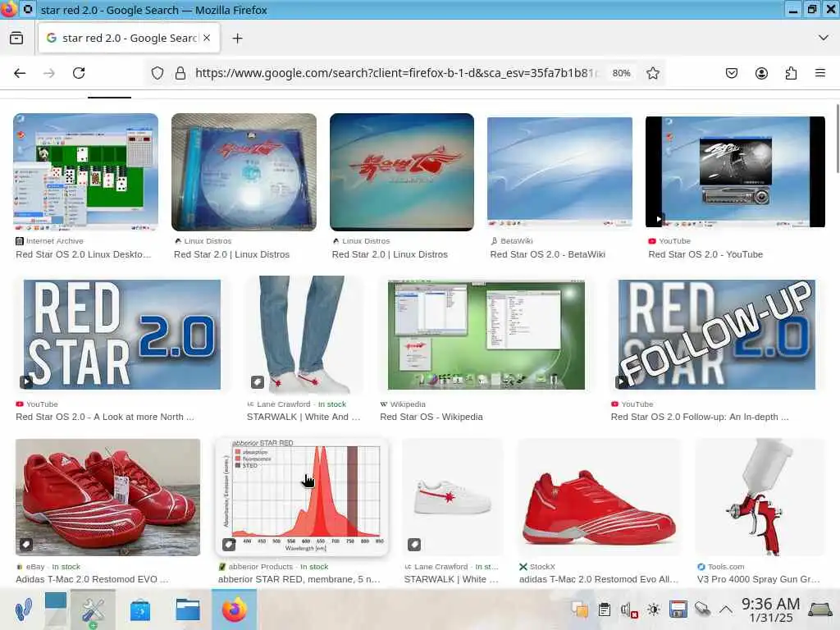
Task: Open the Wikipedia green desktop screenshot
Action: click(x=486, y=335)
